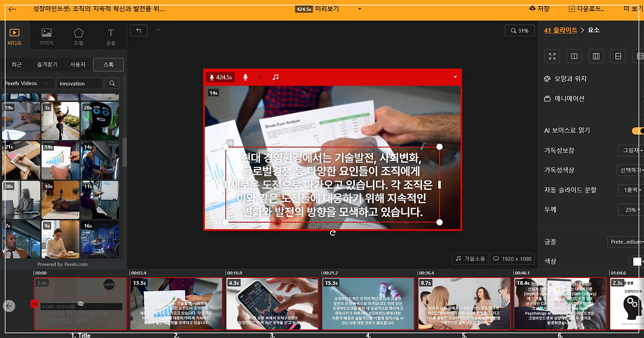Select the 3s dancing woman video thumbnail
Image resolution: width=644 pixels, height=338 pixels.
(x=60, y=121)
